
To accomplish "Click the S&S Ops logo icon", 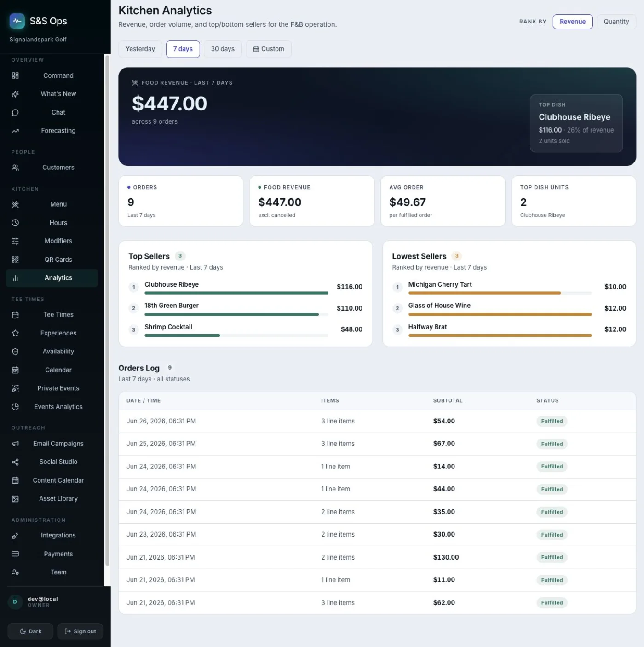I will pyautogui.click(x=17, y=21).
